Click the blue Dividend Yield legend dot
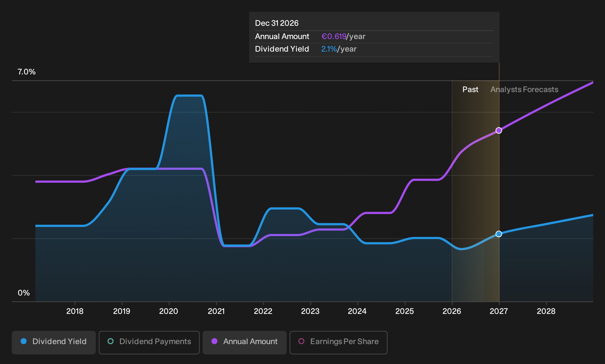Screen dimensions: 605x364 click(x=24, y=342)
